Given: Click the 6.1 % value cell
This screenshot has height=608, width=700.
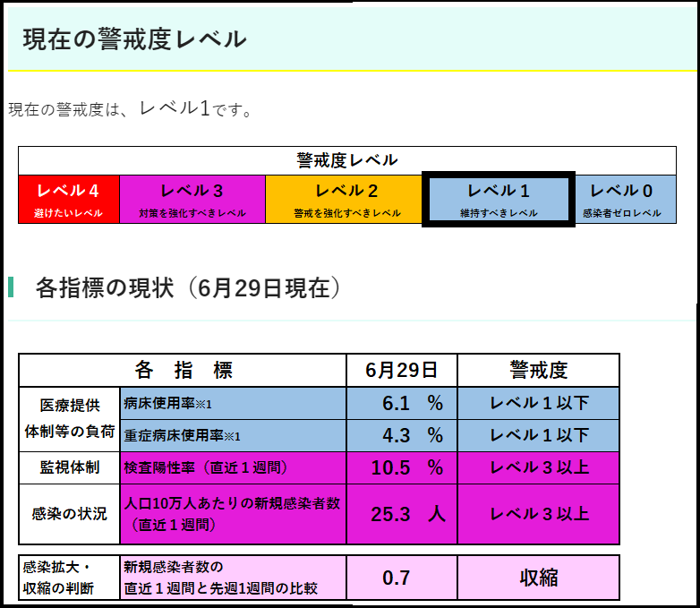Looking at the screenshot, I should 402,404.
